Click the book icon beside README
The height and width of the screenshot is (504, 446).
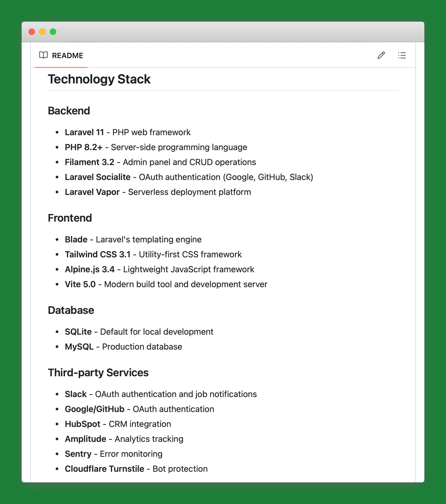[43, 55]
